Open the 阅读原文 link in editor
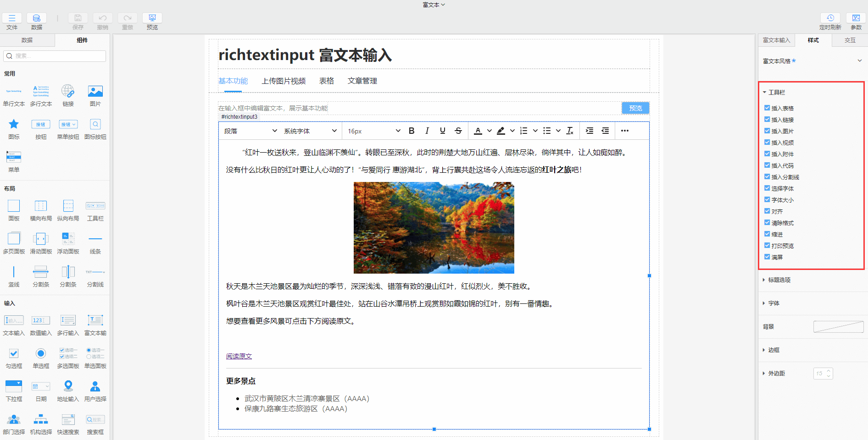The width and height of the screenshot is (868, 440). (x=239, y=356)
